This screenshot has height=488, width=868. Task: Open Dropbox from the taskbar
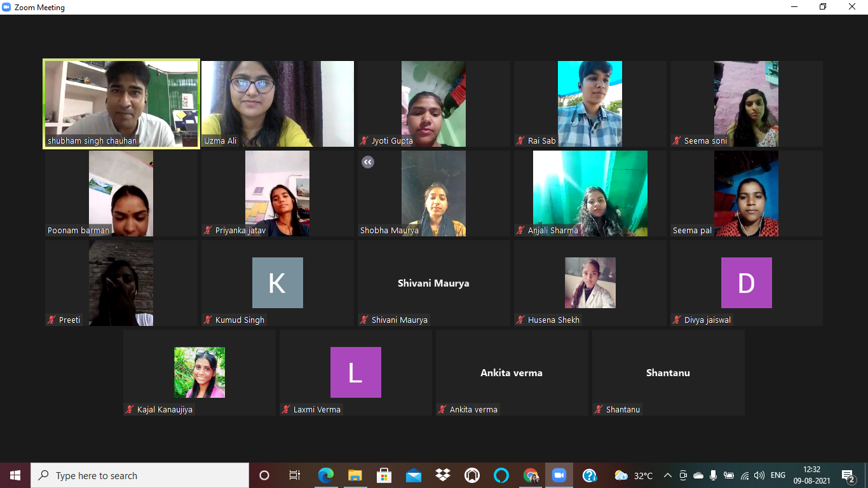[442, 475]
